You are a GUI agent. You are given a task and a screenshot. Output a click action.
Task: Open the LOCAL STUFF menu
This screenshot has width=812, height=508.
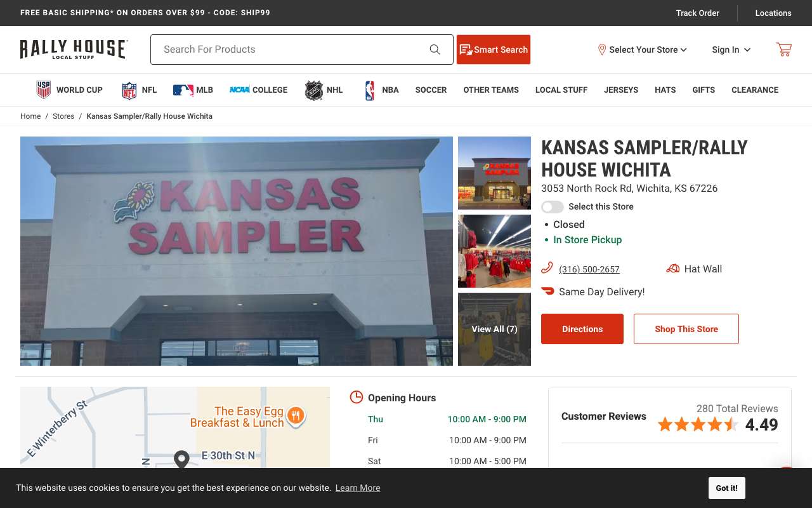(x=561, y=90)
